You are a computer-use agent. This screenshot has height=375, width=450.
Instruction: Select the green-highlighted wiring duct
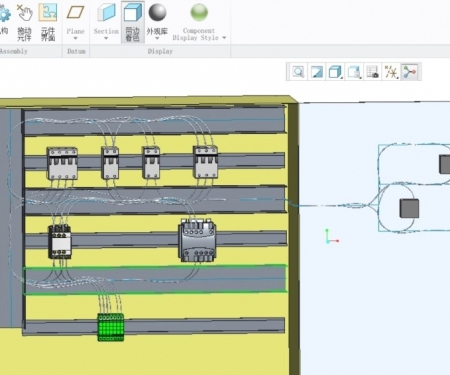pyautogui.click(x=155, y=279)
